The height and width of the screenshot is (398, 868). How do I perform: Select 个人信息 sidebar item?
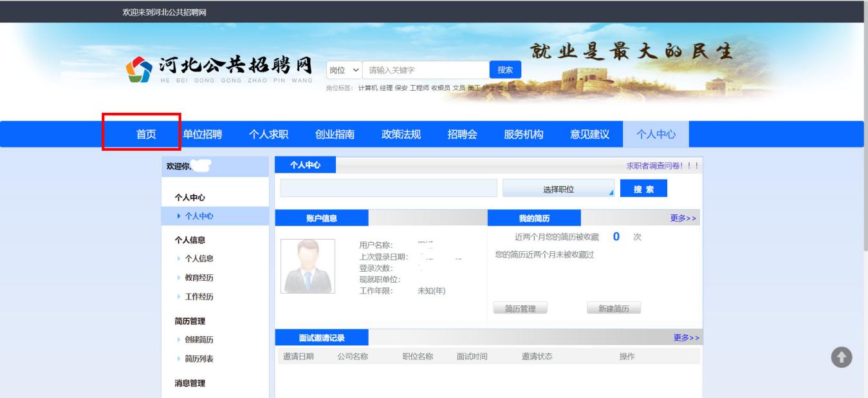tap(199, 259)
